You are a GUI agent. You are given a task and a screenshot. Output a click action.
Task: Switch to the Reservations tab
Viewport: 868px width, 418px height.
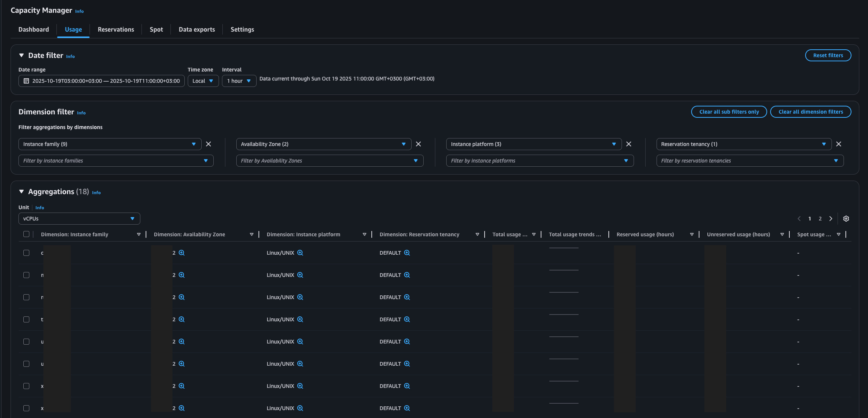click(x=116, y=29)
